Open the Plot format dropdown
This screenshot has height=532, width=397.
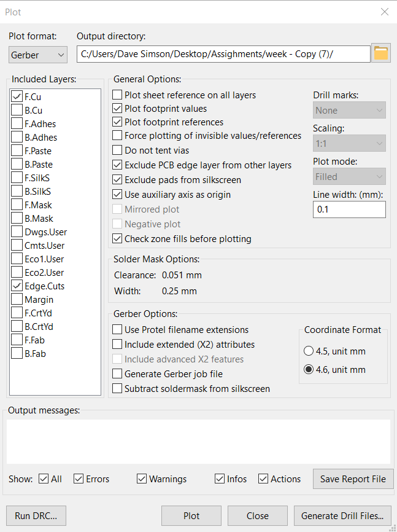tap(38, 55)
